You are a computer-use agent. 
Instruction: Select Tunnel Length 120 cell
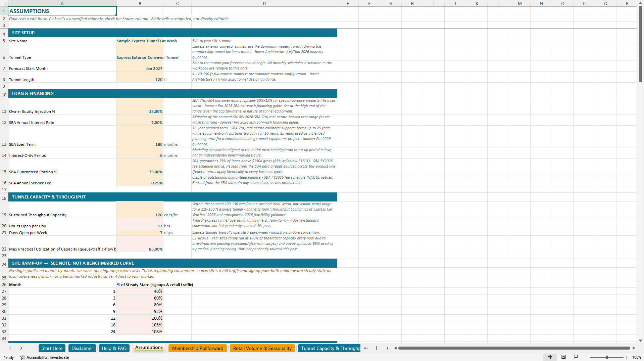click(140, 77)
